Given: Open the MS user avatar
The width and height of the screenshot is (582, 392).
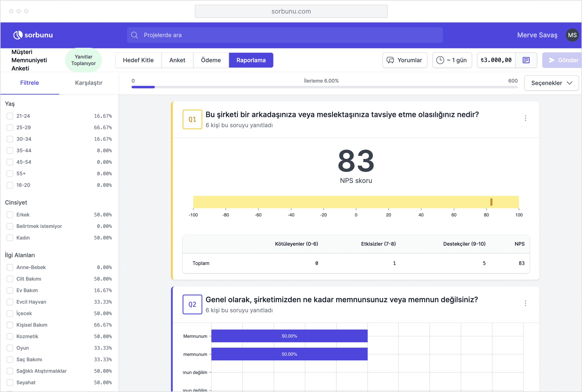Looking at the screenshot, I should pos(572,35).
